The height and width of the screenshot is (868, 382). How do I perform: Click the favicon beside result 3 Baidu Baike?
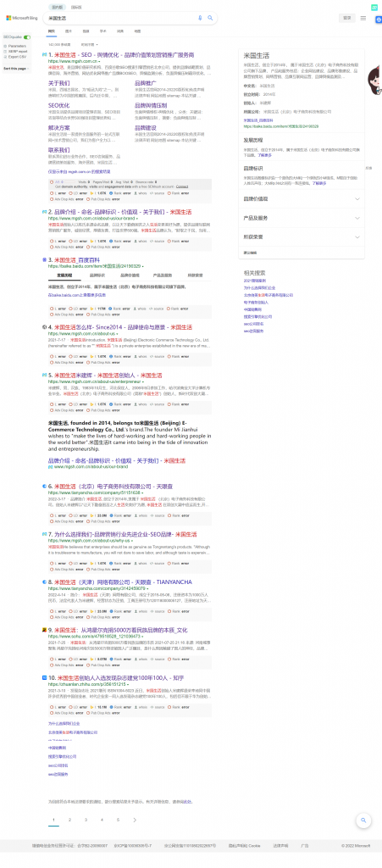pos(44,259)
